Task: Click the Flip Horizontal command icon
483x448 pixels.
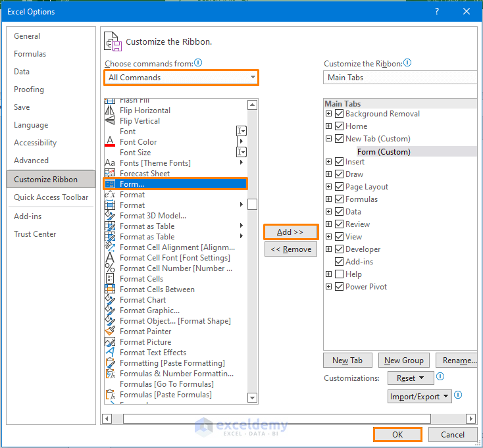Action: click(110, 111)
